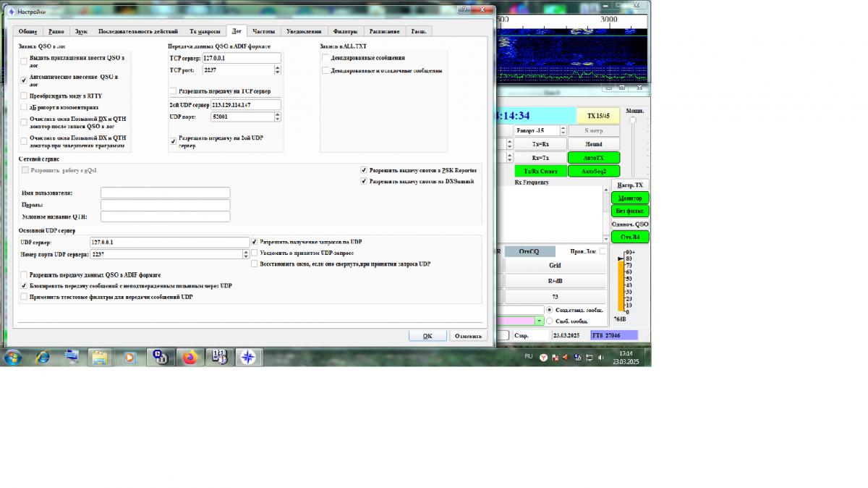Open the Фильтры tab
The height and width of the screenshot is (488, 868).
tap(345, 31)
